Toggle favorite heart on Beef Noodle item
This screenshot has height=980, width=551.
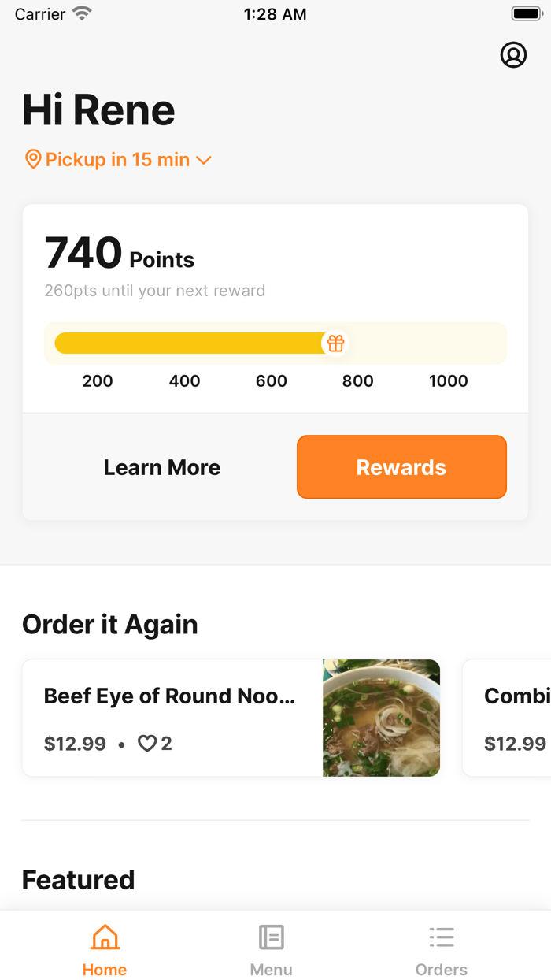tap(149, 743)
